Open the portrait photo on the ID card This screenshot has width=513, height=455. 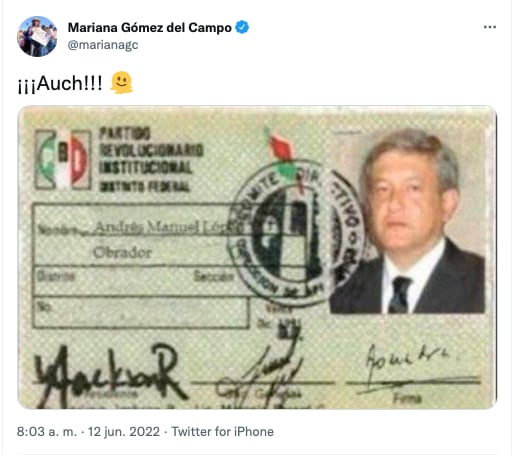pos(407,221)
